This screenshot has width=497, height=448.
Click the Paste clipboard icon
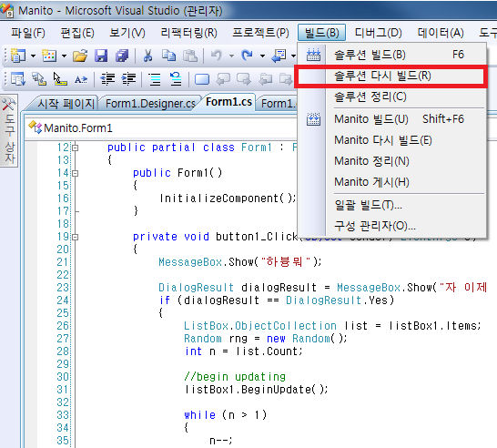click(190, 56)
